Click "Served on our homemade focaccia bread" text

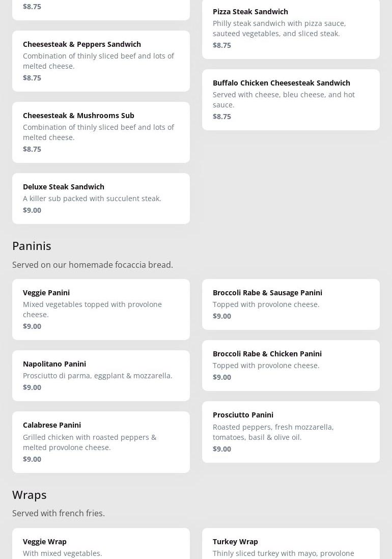coord(93,265)
